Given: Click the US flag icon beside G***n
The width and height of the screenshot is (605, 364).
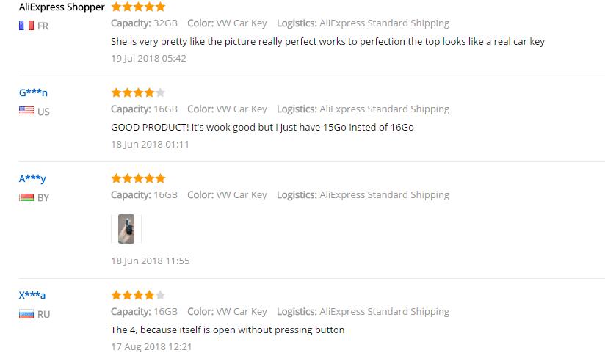Looking at the screenshot, I should click(x=26, y=111).
